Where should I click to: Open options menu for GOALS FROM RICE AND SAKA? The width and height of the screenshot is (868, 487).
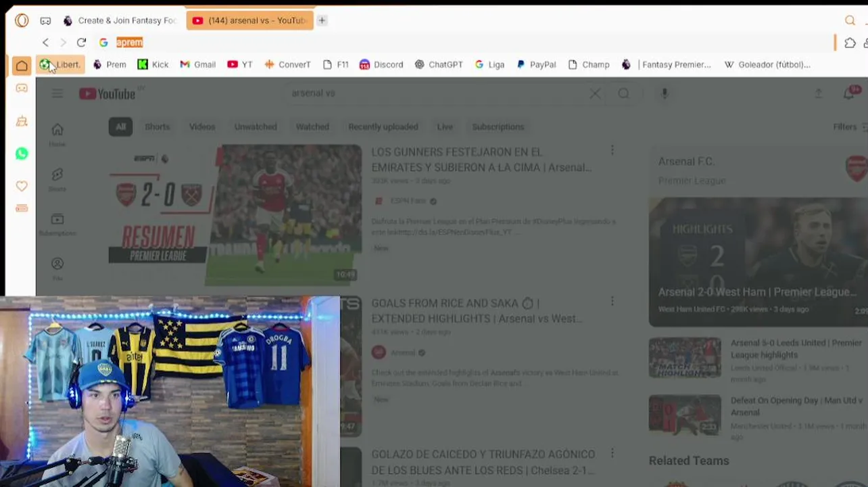coord(612,302)
